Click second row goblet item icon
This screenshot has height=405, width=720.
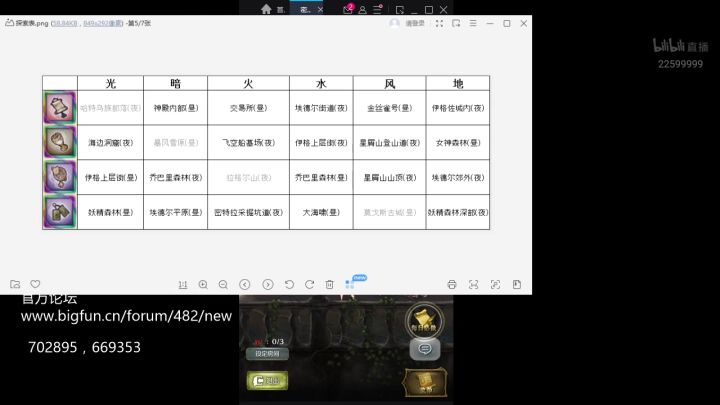pos(60,142)
